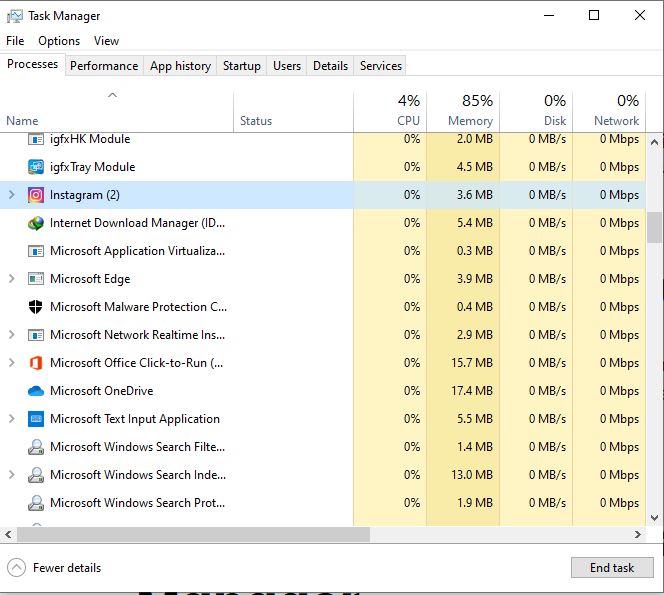Switch to the Startup tab

click(242, 66)
